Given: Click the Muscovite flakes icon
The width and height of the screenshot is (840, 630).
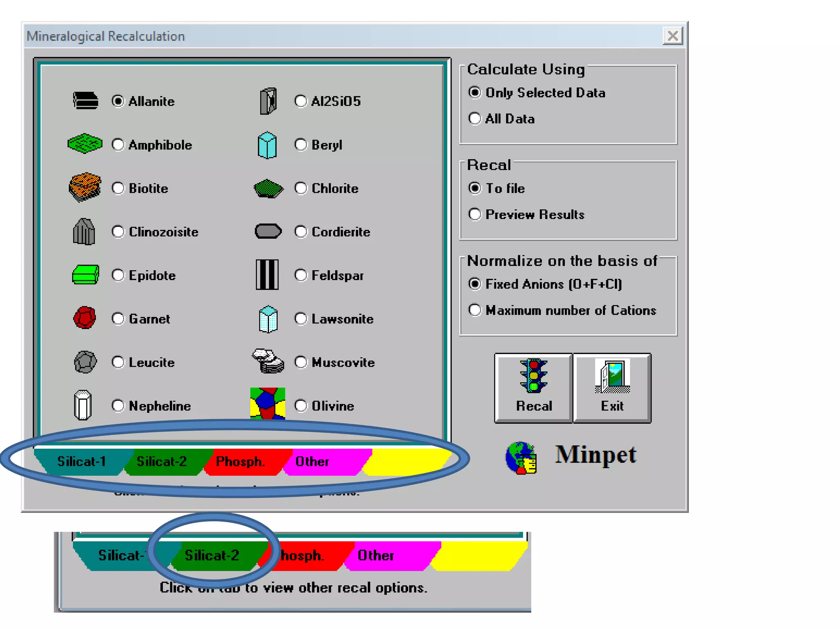Looking at the screenshot, I should pyautogui.click(x=268, y=361).
